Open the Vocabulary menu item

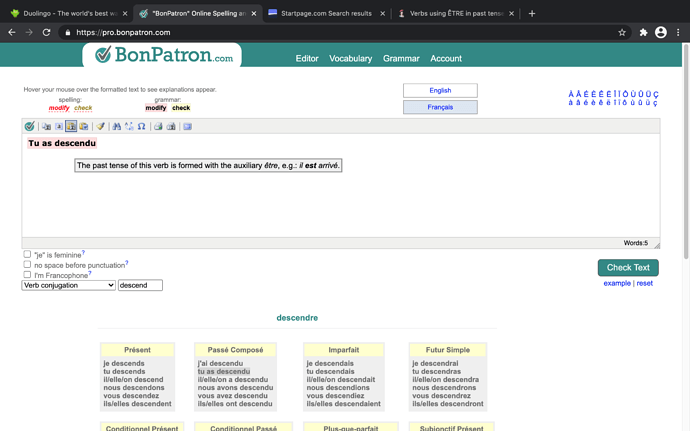point(351,59)
